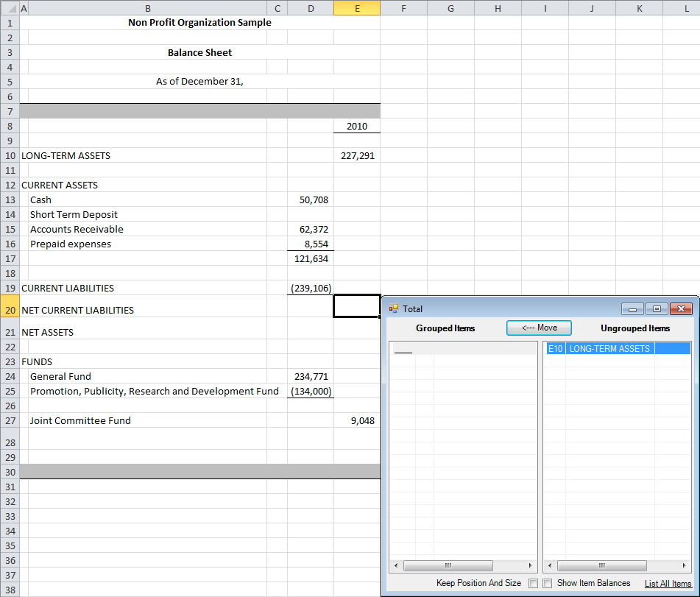
Task: Click the Ungrouped Items horizontal scroll thumb
Action: [602, 566]
